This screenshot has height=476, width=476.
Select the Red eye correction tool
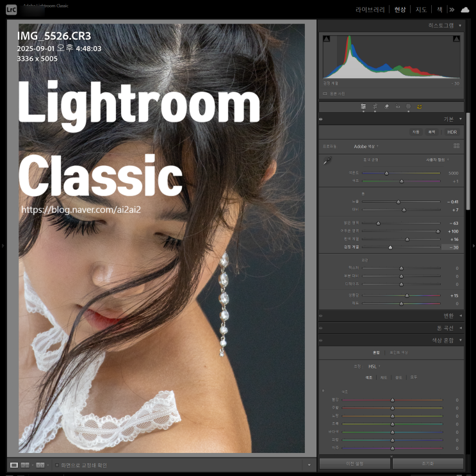tap(398, 106)
